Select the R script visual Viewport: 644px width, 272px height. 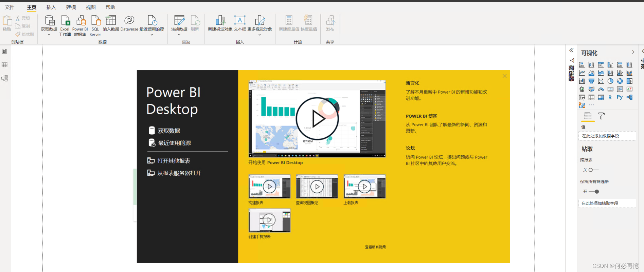[x=610, y=97]
